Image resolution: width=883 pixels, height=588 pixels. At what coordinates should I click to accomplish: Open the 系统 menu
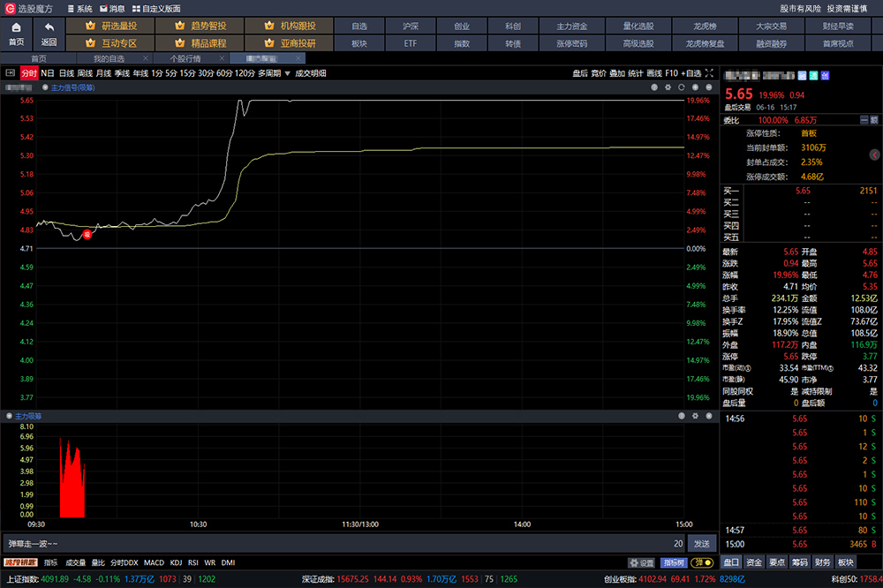point(79,9)
